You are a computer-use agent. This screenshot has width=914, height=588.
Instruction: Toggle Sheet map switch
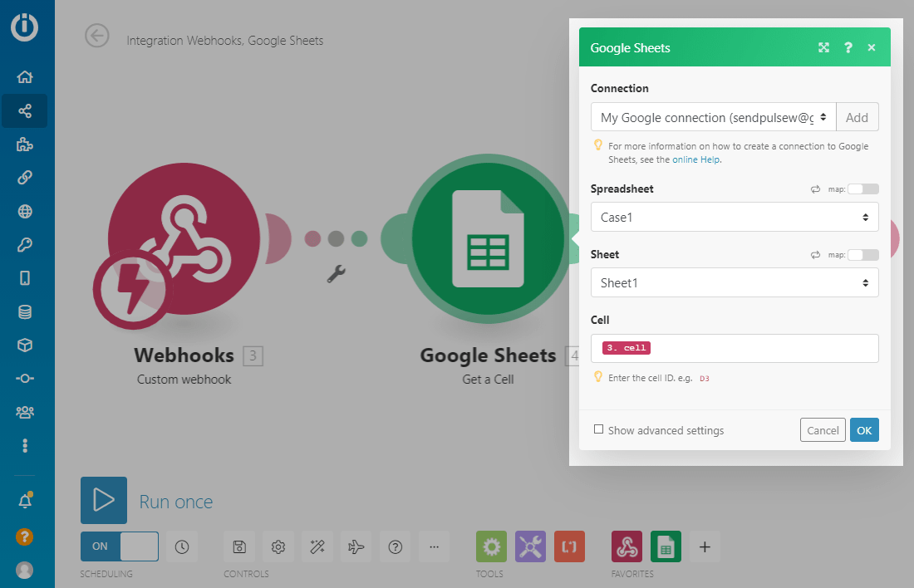tap(863, 255)
